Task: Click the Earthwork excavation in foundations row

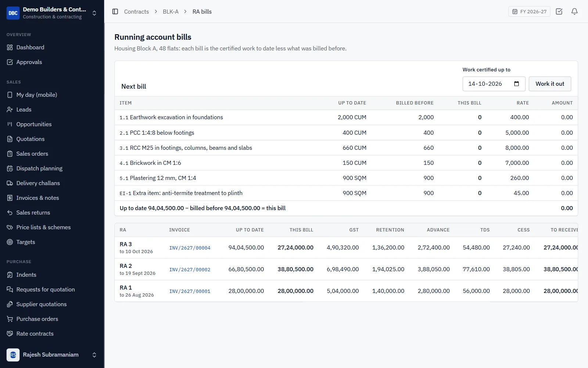Action: point(346,117)
